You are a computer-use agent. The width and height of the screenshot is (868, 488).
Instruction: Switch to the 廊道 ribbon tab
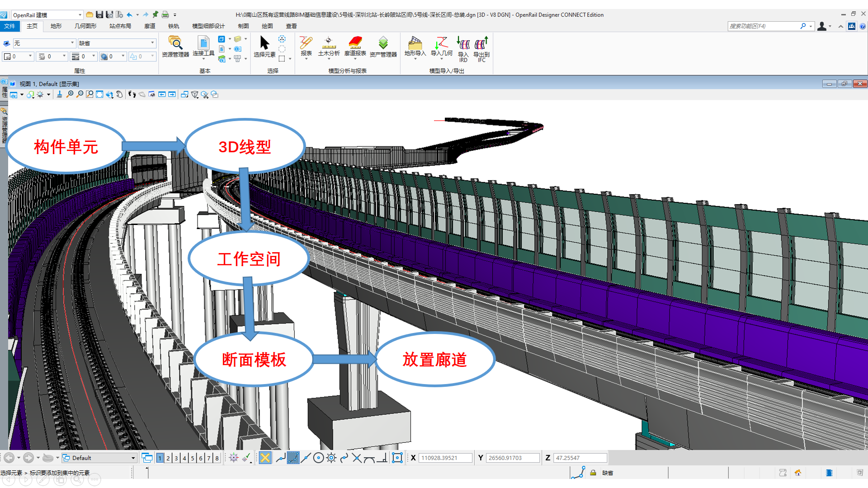pos(150,26)
